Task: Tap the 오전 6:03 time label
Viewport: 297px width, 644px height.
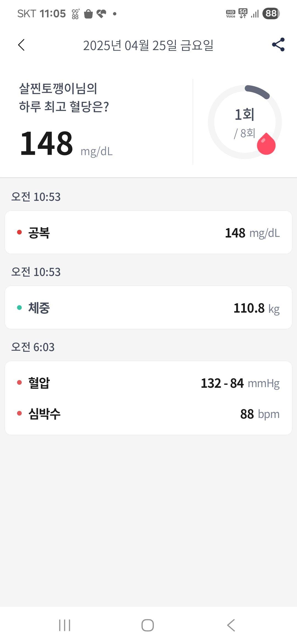Action: 33,347
